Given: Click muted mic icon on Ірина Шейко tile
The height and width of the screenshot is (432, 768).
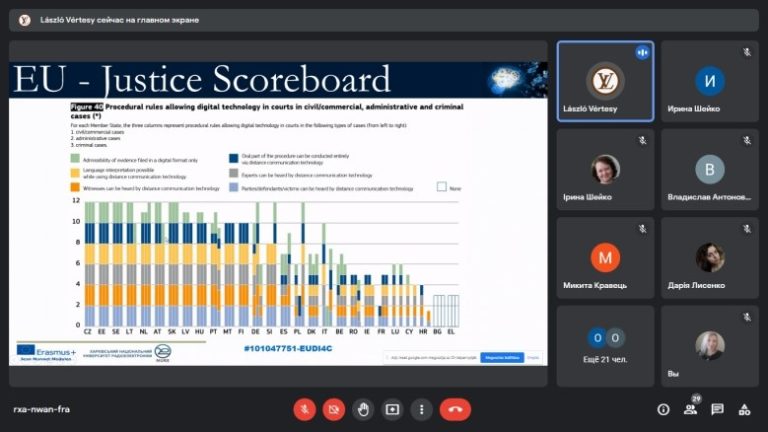Looking at the screenshot, I should (x=642, y=141).
